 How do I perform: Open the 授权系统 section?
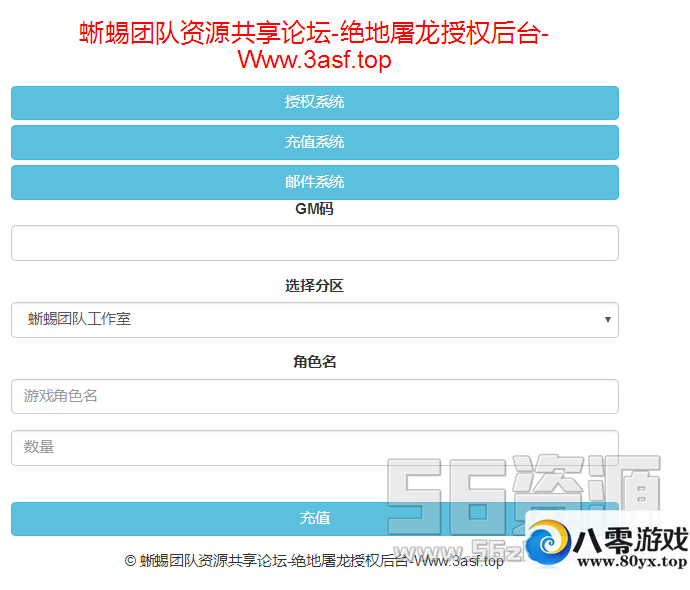pos(315,103)
